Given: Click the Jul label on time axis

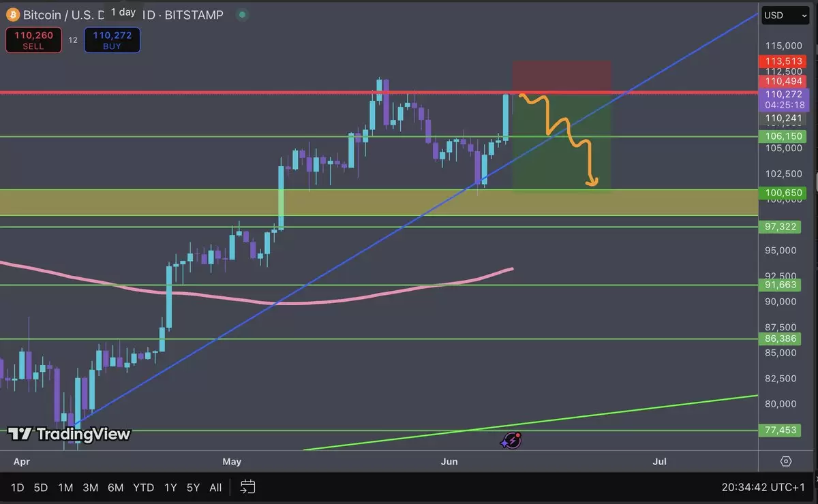Looking at the screenshot, I should (659, 461).
